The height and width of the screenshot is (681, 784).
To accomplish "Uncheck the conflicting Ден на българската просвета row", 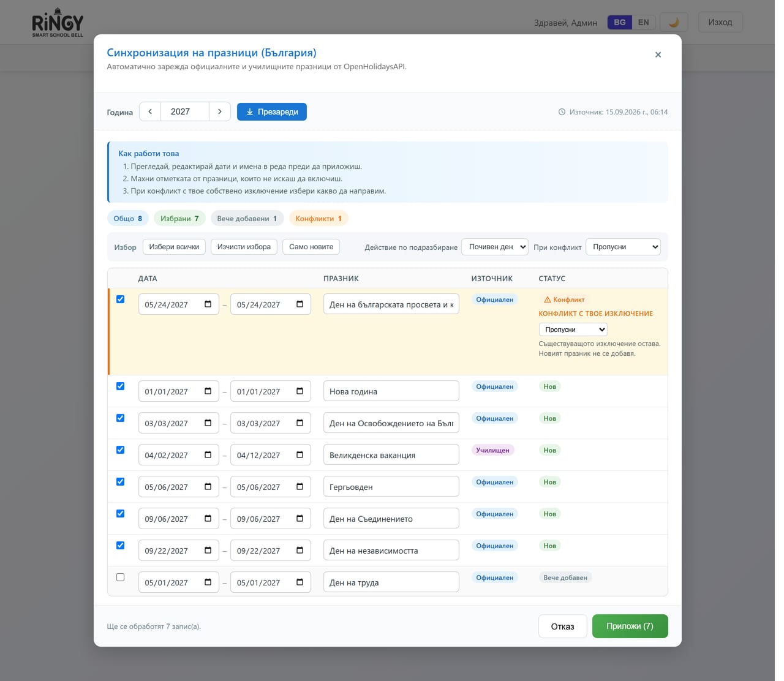I will point(121,299).
